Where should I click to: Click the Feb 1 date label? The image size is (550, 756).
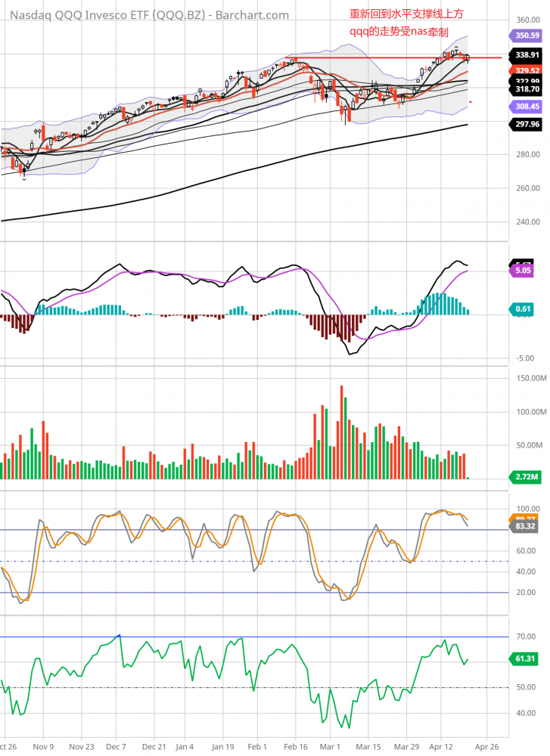257,746
